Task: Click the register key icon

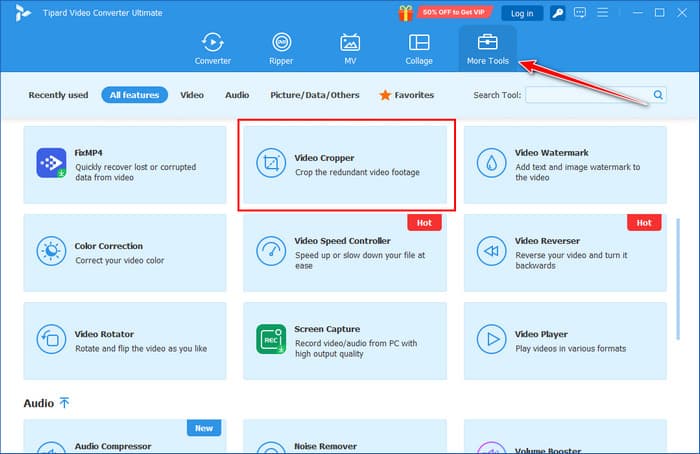Action: coord(556,13)
